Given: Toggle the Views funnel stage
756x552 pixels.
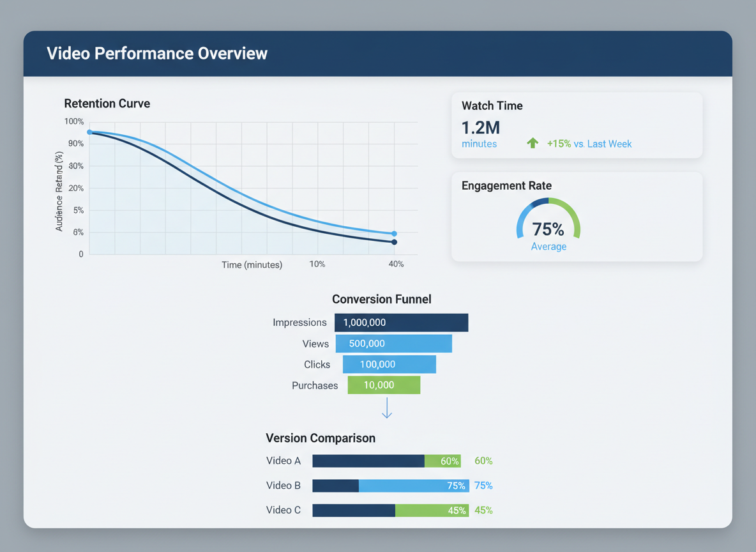Looking at the screenshot, I should point(393,343).
